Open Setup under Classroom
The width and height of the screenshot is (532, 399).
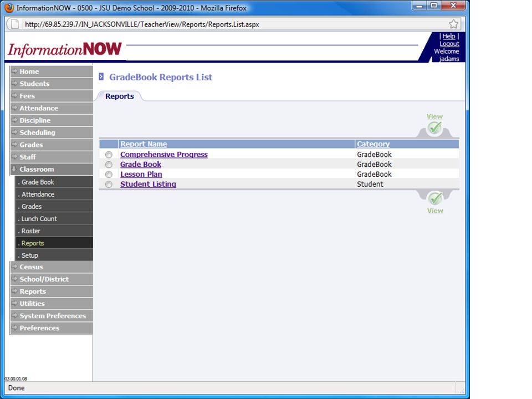point(54,255)
